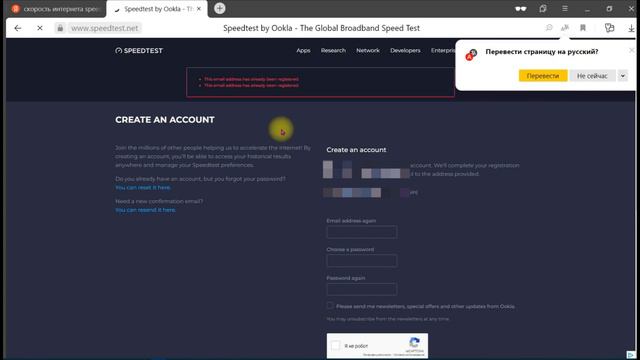Switch to the first browser tab
The height and width of the screenshot is (360, 640).
point(56,9)
